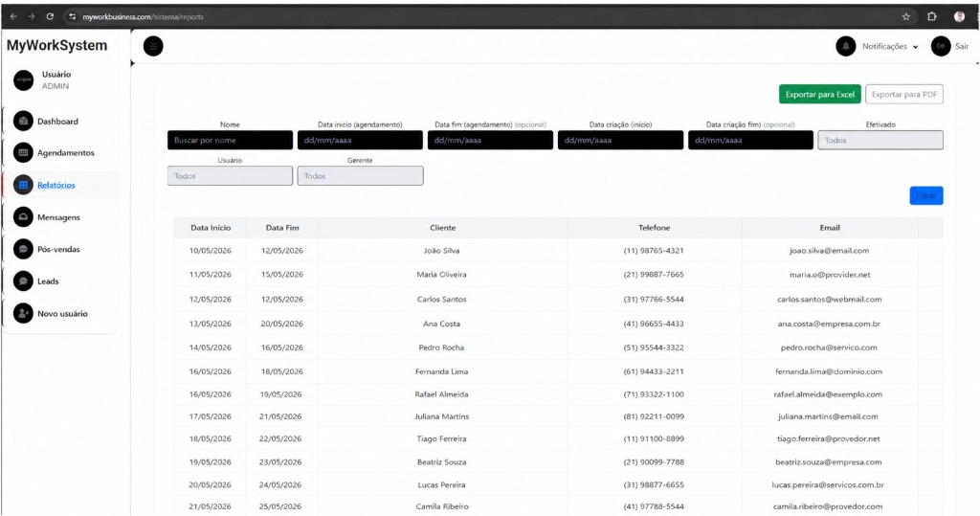Click the MyWorkSystem logo title
This screenshot has width=980, height=516.
coord(56,46)
